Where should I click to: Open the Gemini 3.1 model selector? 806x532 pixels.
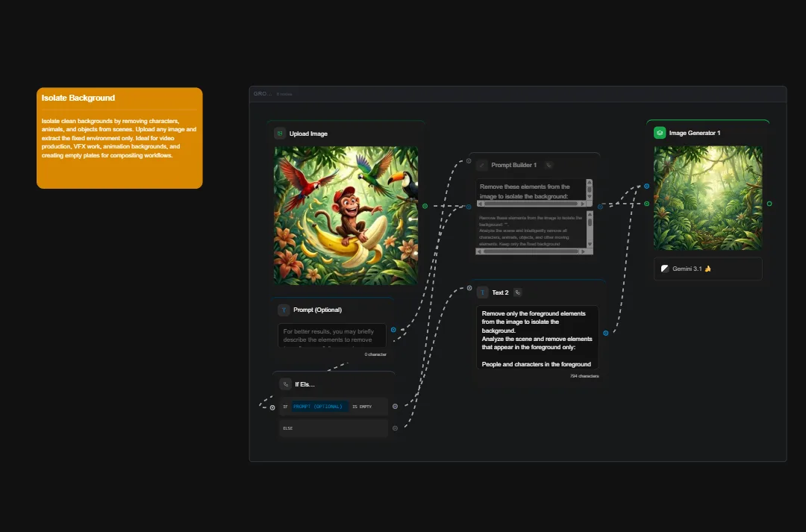pyautogui.click(x=707, y=269)
